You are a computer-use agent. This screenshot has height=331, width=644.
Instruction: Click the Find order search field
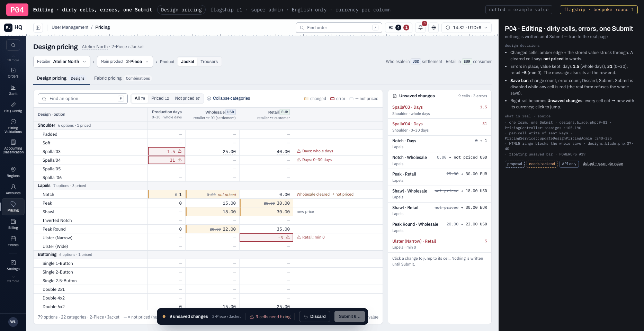[339, 28]
